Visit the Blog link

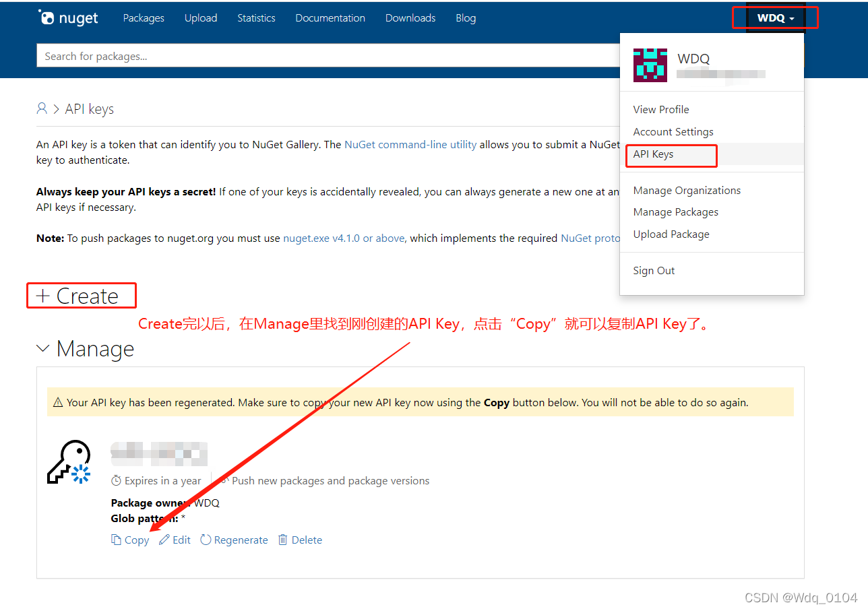[x=466, y=18]
